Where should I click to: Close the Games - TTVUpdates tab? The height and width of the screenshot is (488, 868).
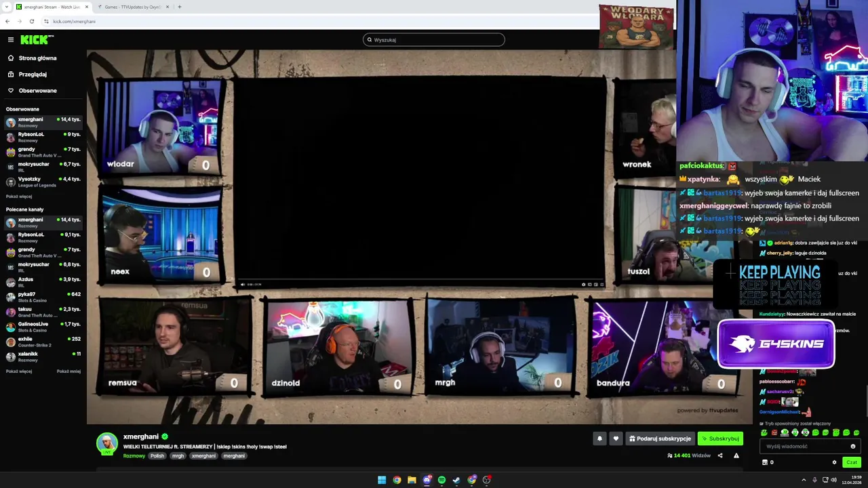pyautogui.click(x=167, y=7)
